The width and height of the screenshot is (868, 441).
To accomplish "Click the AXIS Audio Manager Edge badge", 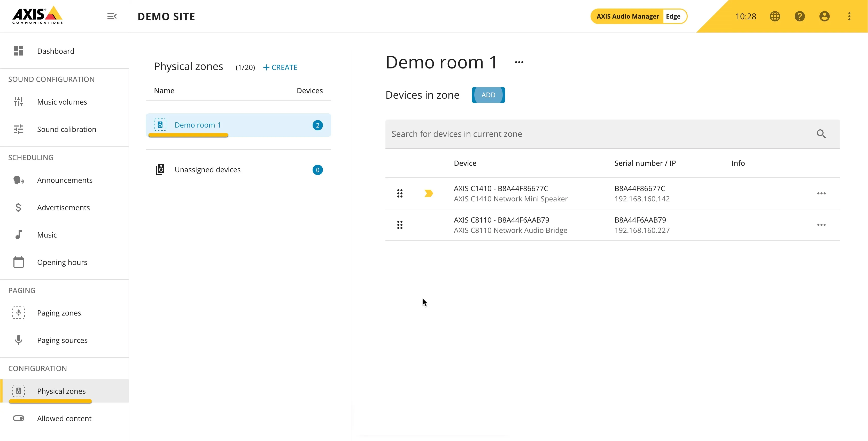I will pos(639,16).
